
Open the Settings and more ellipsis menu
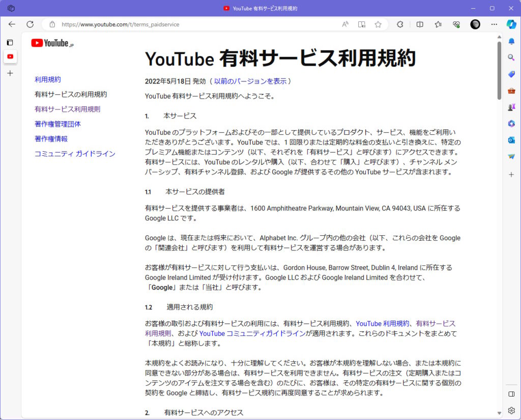pos(494,24)
